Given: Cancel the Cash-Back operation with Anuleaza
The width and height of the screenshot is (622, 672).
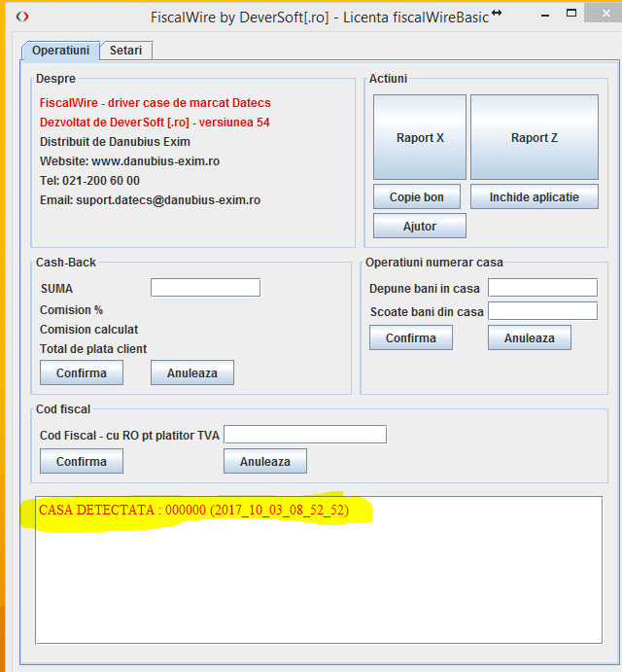Looking at the screenshot, I should [191, 372].
